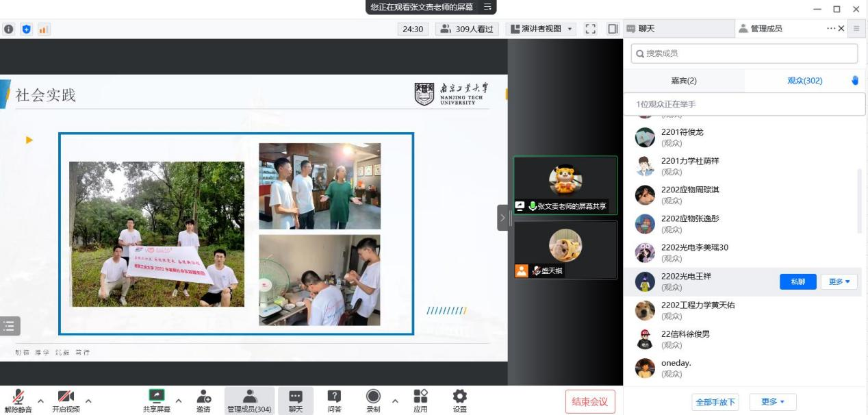
Task: Expand the 演讲者视图 view dropdown
Action: (541, 29)
